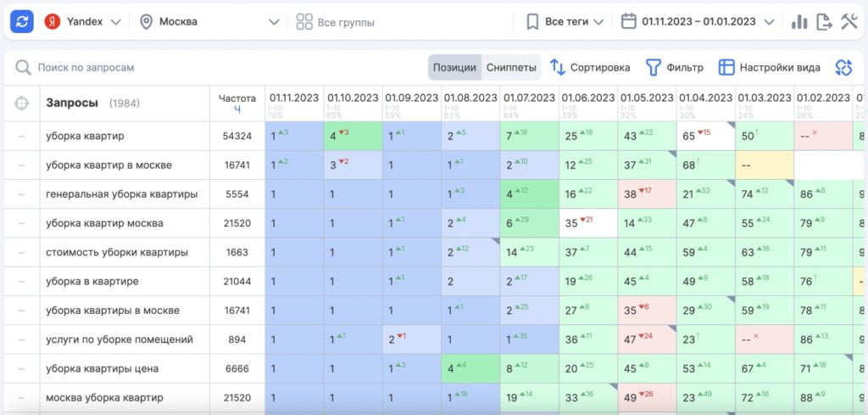Open Сортировка sorting options

[x=590, y=67]
